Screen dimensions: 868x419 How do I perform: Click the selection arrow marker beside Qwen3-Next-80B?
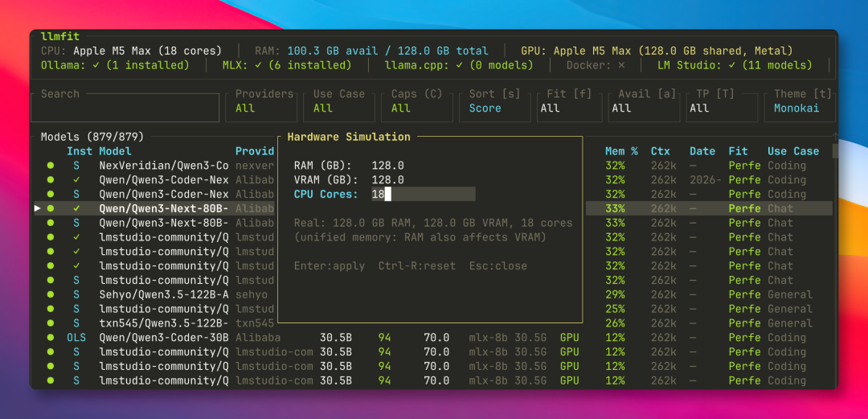point(38,208)
